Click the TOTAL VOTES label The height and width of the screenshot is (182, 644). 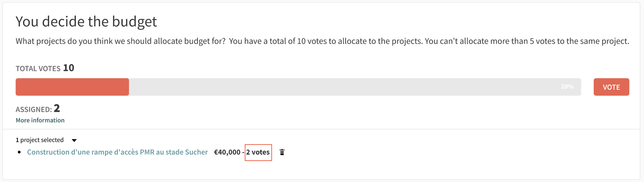(x=38, y=69)
